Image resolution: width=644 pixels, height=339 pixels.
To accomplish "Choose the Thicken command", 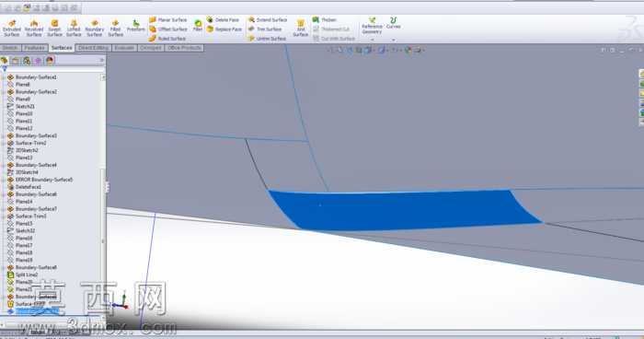I will point(324,19).
